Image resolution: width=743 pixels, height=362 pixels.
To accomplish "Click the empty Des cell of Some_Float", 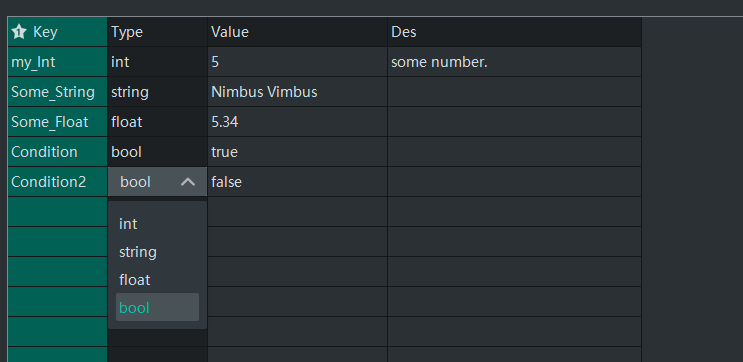I will click(x=515, y=122).
